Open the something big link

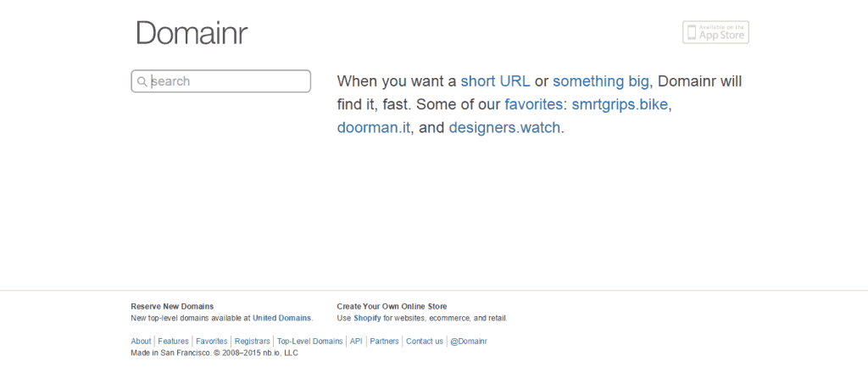click(601, 81)
